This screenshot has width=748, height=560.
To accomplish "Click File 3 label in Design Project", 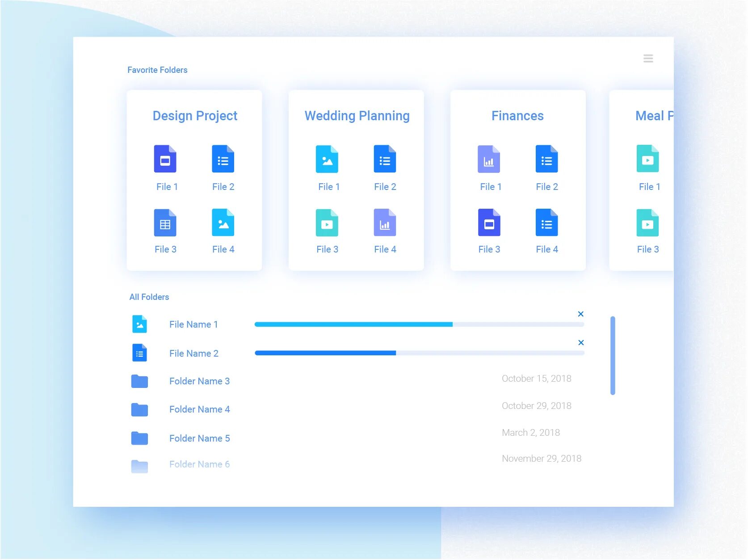I will coord(165,249).
